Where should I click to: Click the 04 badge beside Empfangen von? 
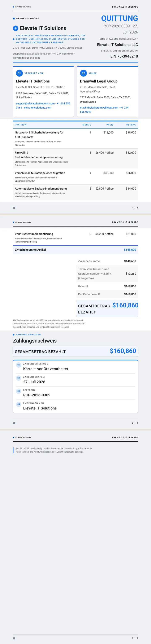(x=18, y=404)
